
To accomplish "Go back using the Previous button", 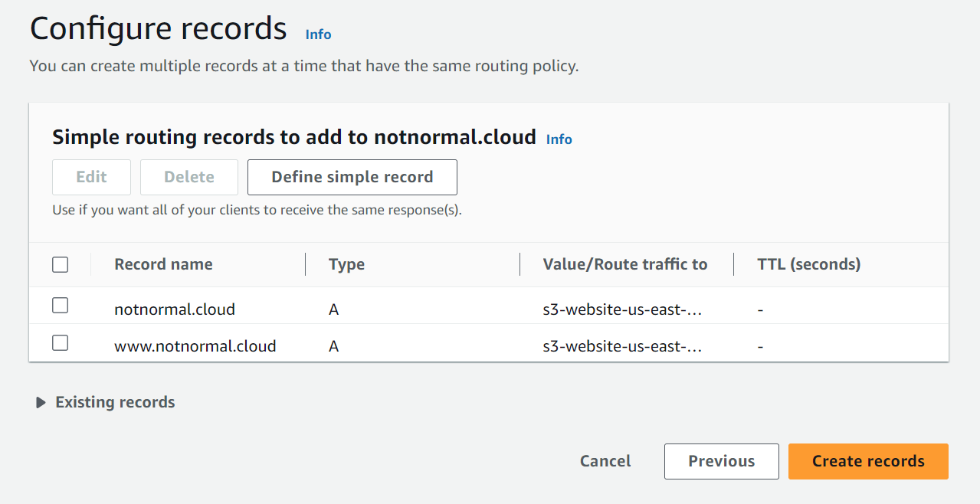I will pos(721,461).
